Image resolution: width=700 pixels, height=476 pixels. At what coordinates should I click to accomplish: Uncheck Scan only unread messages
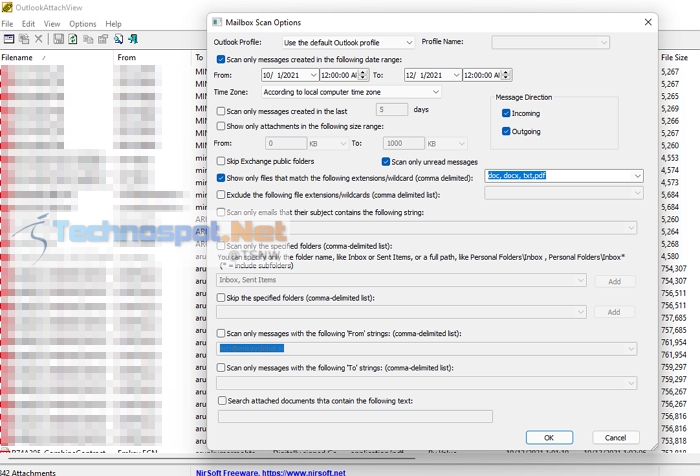click(386, 161)
